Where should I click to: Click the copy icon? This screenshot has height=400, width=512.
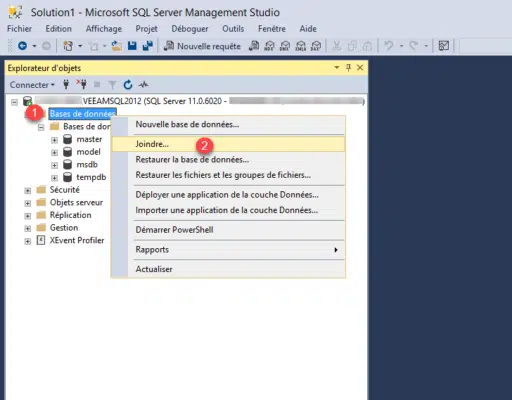352,46
